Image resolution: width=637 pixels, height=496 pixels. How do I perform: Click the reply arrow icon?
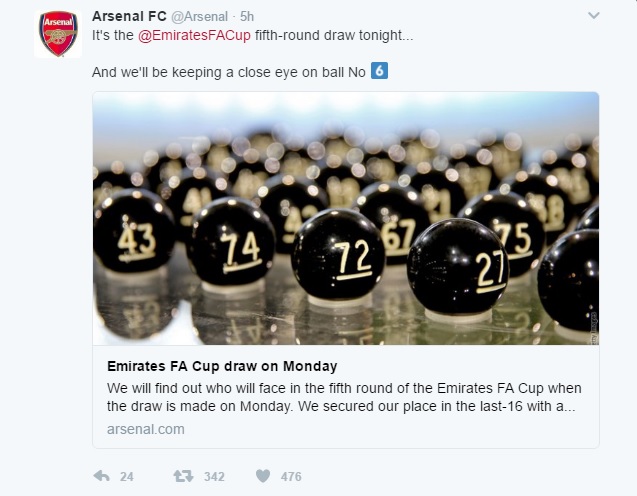point(101,476)
